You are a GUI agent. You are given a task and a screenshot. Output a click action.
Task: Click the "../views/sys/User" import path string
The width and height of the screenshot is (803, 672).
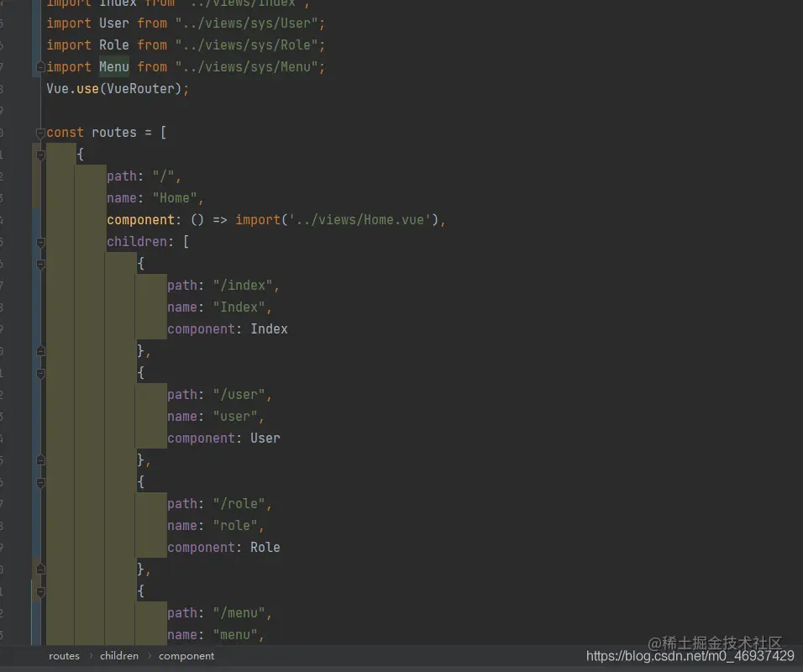247,24
